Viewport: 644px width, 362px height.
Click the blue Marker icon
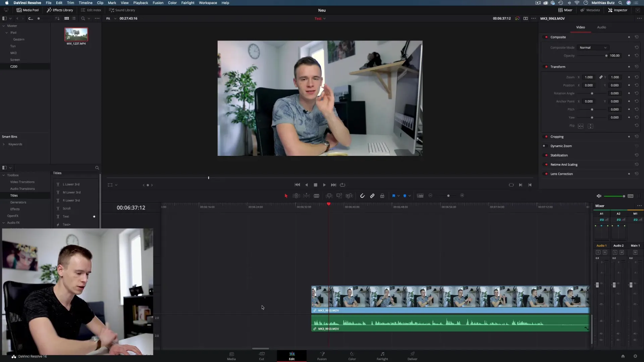pyautogui.click(x=405, y=196)
